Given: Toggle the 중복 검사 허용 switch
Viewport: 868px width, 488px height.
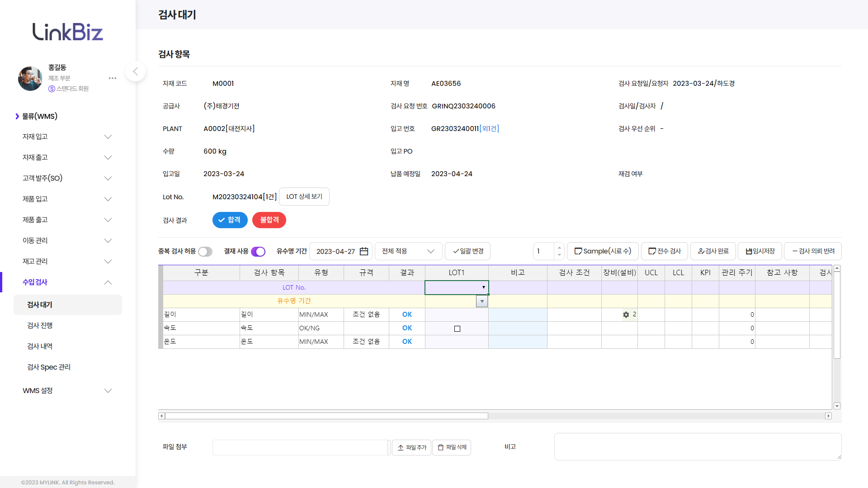Looking at the screenshot, I should (205, 252).
